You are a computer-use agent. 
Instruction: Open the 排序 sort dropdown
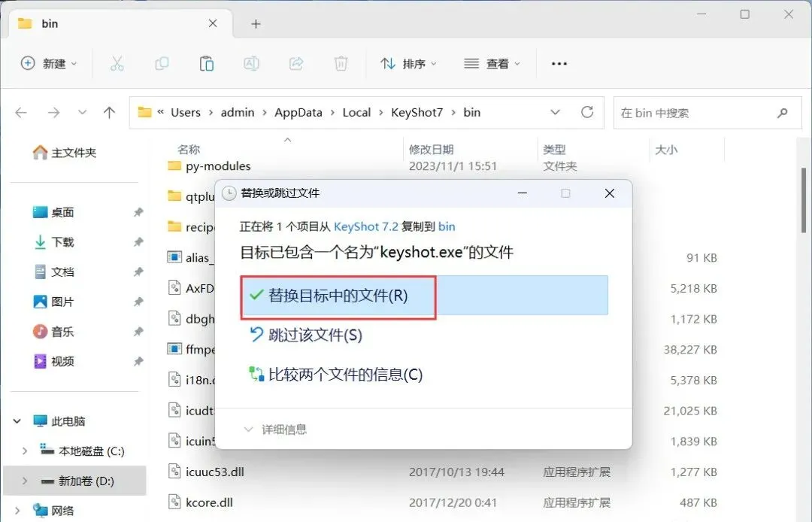click(x=408, y=64)
